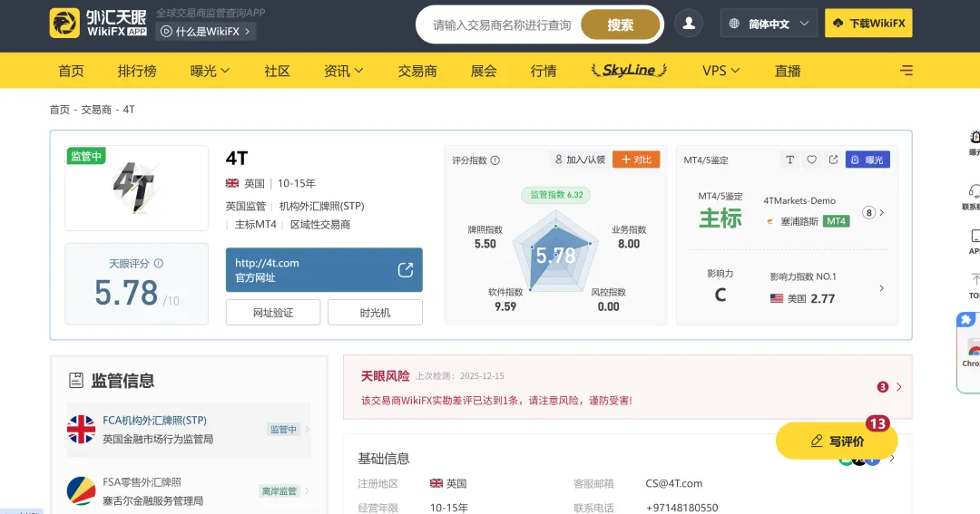Expand the VPS menu dropdown
This screenshot has width=980, height=514.
coord(720,71)
